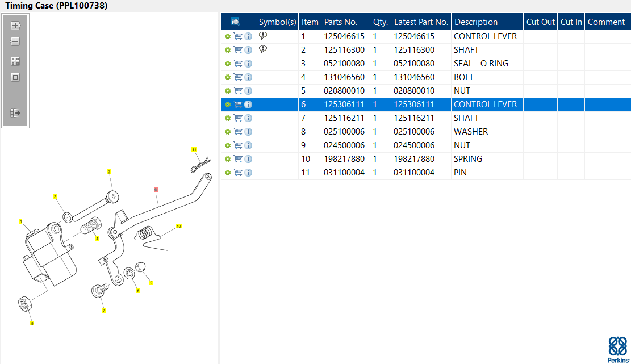
Task: Add selected CONTROL LEVER 125306111 to cart
Action: click(x=238, y=104)
